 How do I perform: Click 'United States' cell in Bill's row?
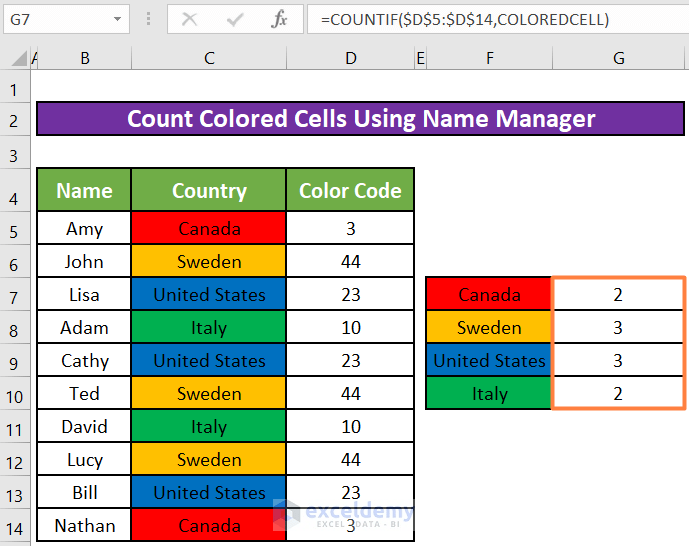point(209,492)
